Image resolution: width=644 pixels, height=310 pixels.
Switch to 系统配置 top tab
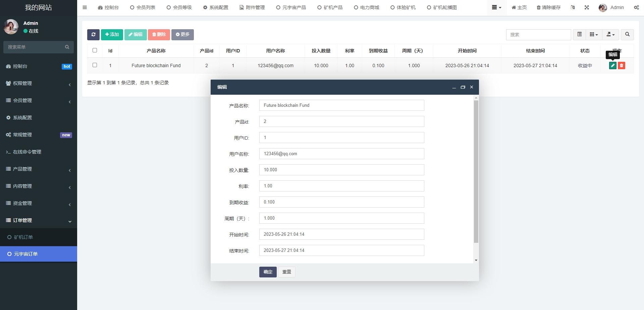(216, 7)
